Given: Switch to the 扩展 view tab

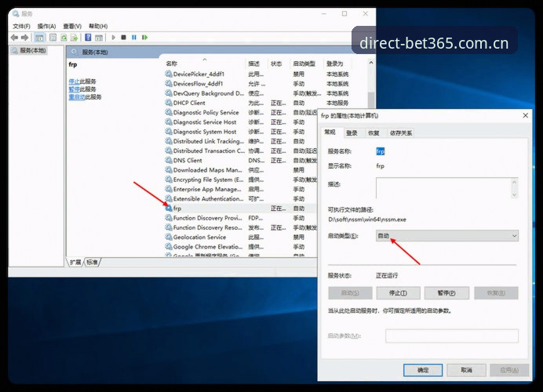Looking at the screenshot, I should 75,263.
